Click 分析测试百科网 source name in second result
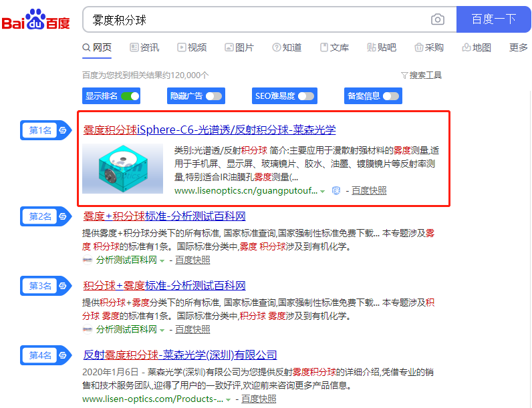The height and width of the screenshot is (408, 532). 126,260
